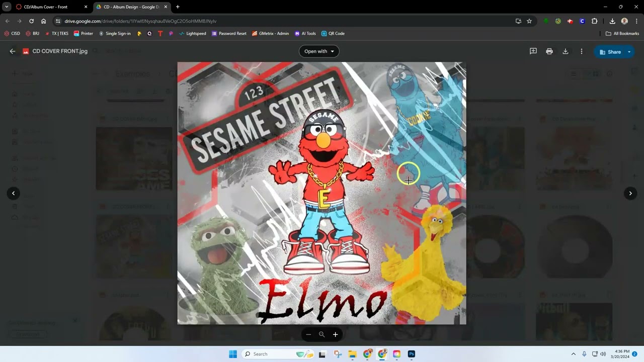644x362 pixels.
Task: Open the Password Reset bookmark
Action: (229, 34)
